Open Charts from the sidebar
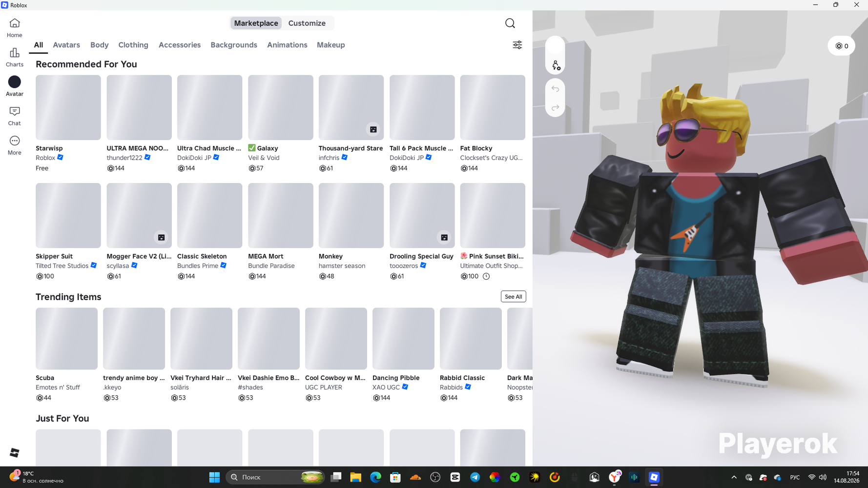 click(15, 57)
